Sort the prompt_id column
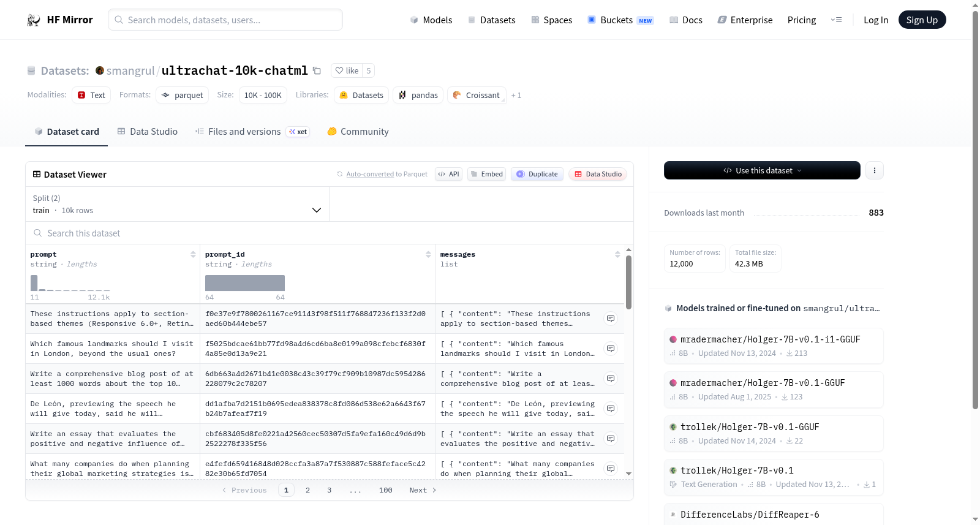This screenshot has height=525, width=980. click(428, 254)
